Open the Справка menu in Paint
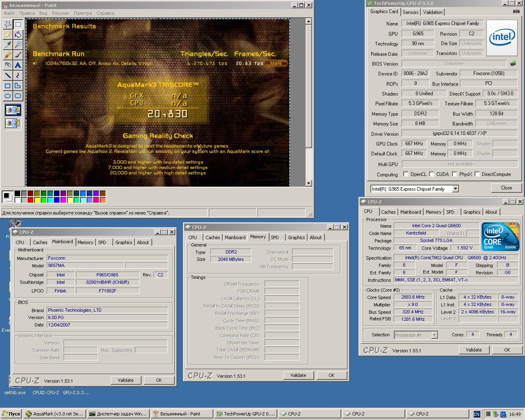The height and width of the screenshot is (420, 525). pyautogui.click(x=105, y=13)
